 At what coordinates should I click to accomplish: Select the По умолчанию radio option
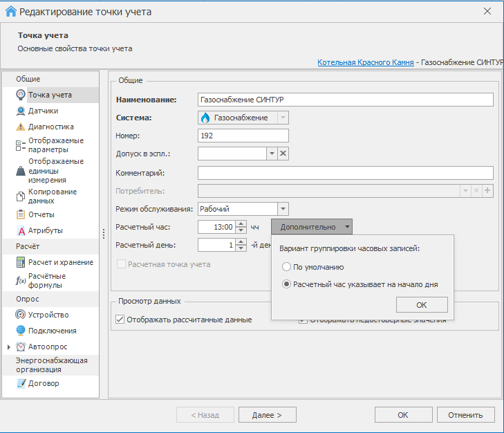(x=286, y=267)
